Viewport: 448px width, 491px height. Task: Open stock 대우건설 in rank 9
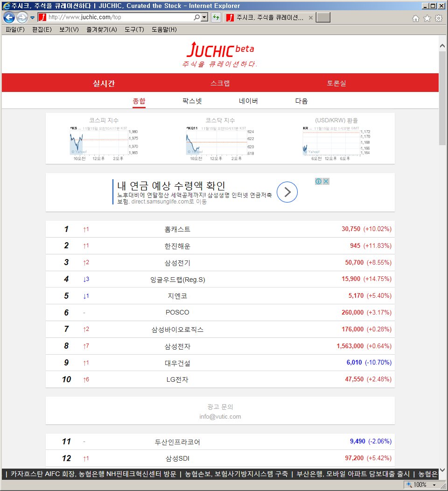(x=177, y=363)
